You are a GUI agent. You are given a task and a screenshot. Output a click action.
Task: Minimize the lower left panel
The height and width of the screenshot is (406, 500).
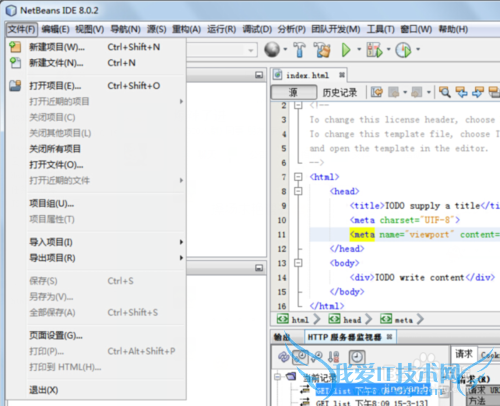click(259, 268)
